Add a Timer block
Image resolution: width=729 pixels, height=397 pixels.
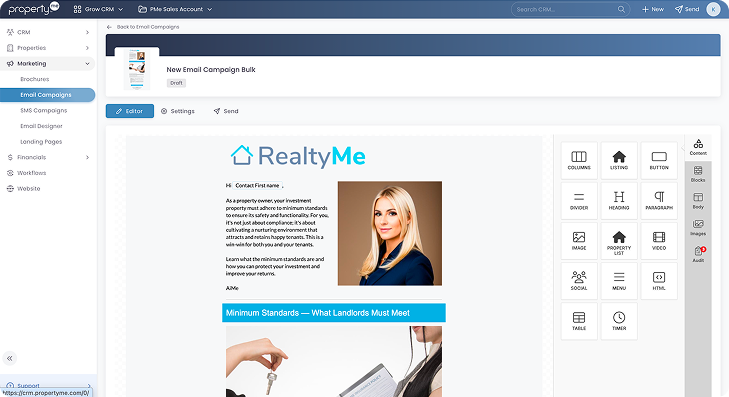point(619,321)
